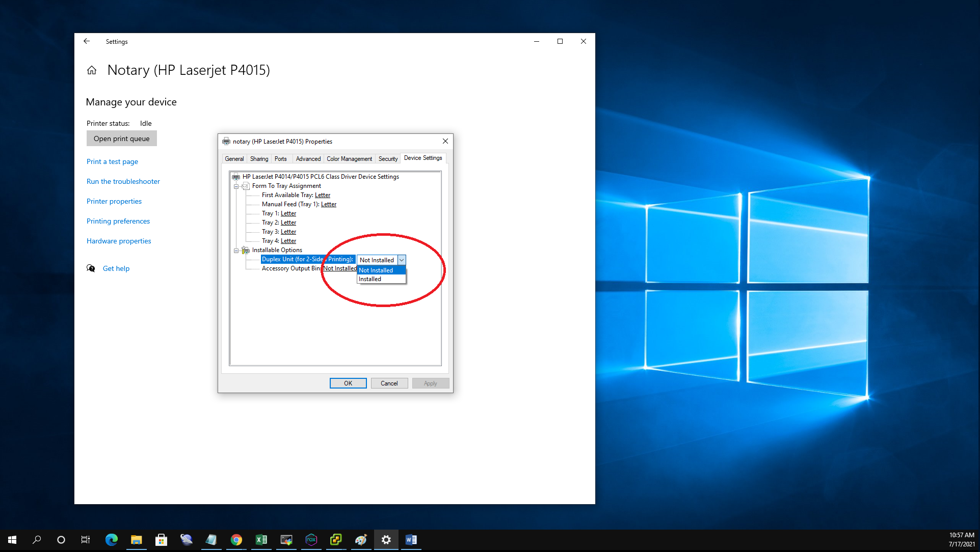
Task: Open Word from the taskbar
Action: [411, 540]
